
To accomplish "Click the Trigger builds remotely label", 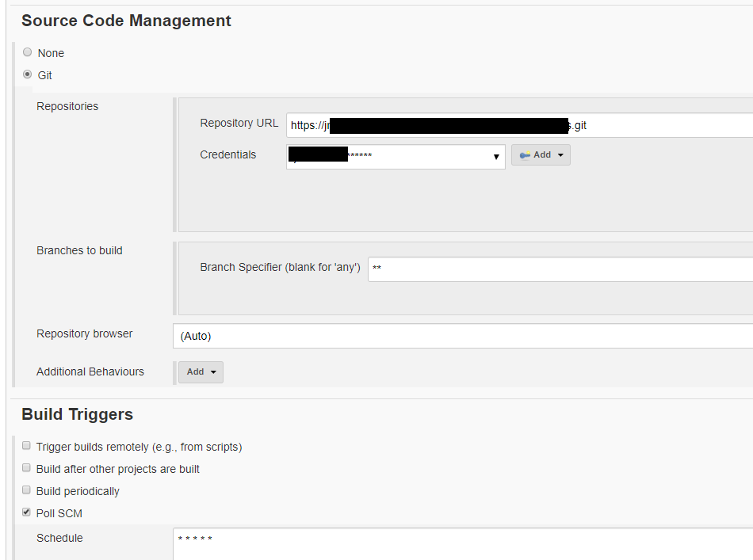I will coord(140,448).
